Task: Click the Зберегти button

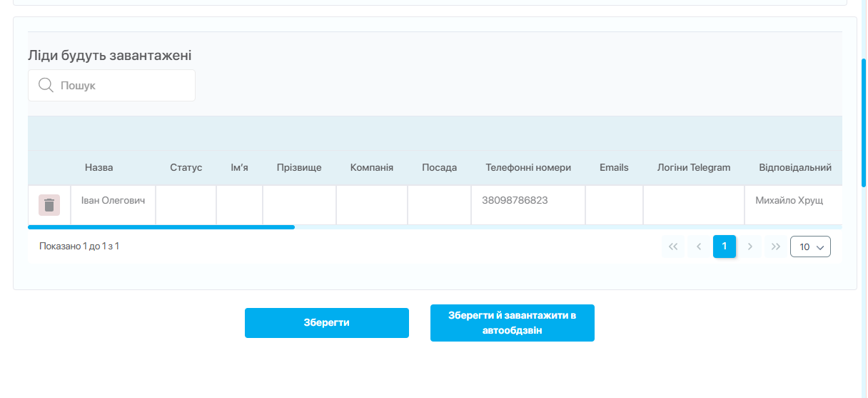Action: [327, 323]
